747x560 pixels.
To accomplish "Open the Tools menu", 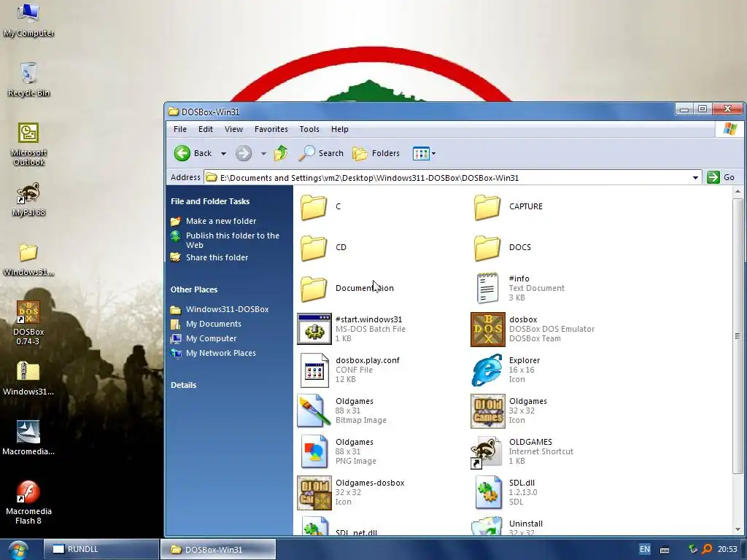I will pos(309,129).
